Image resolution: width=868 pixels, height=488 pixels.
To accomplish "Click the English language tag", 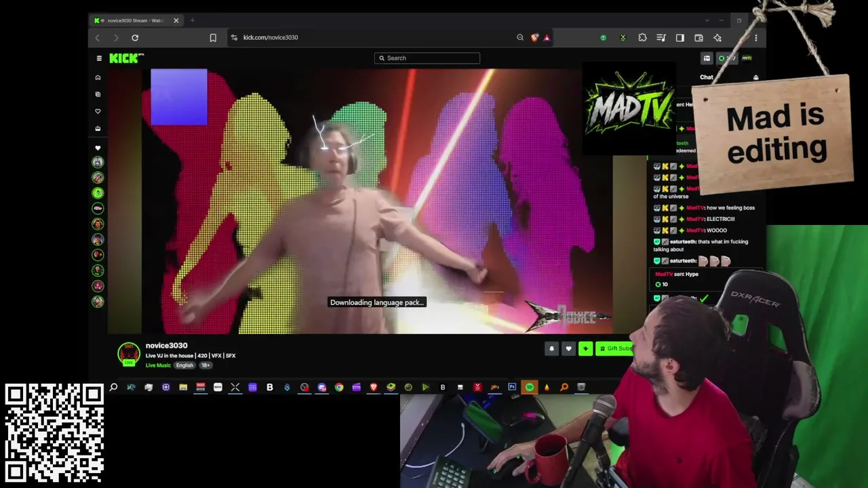I will [184, 365].
